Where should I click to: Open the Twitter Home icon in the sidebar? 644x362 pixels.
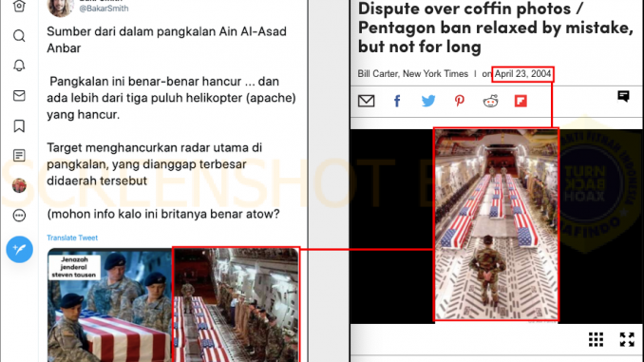click(19, 6)
